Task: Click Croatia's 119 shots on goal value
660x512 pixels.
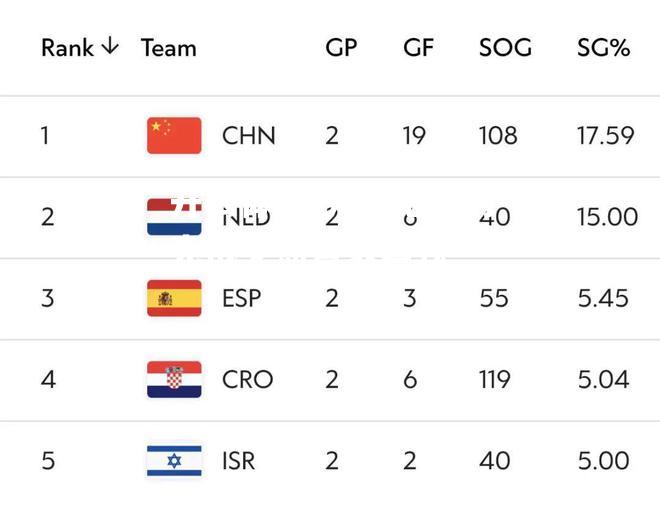Action: pos(495,379)
